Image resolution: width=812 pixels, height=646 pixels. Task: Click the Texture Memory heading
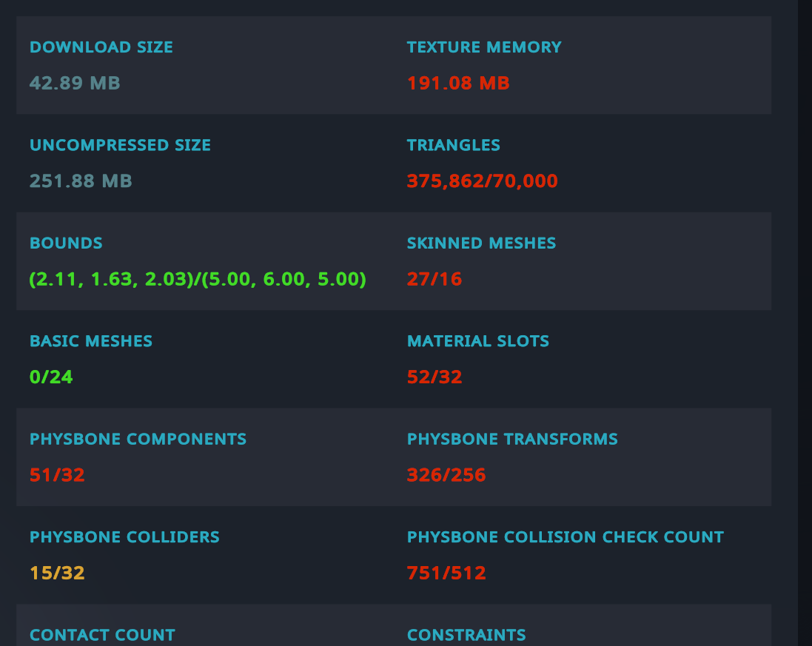click(x=484, y=47)
